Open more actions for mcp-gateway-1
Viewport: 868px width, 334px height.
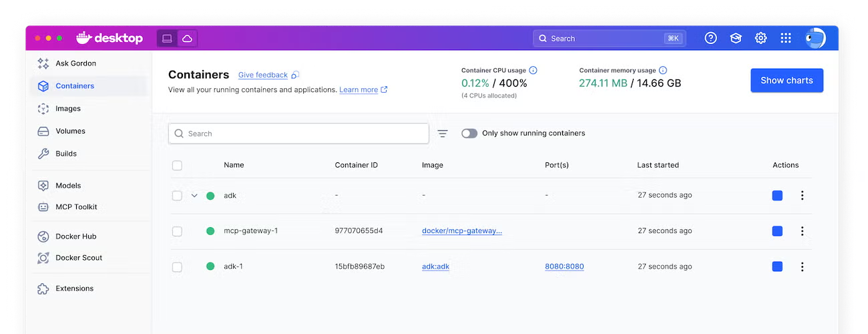[802, 231]
